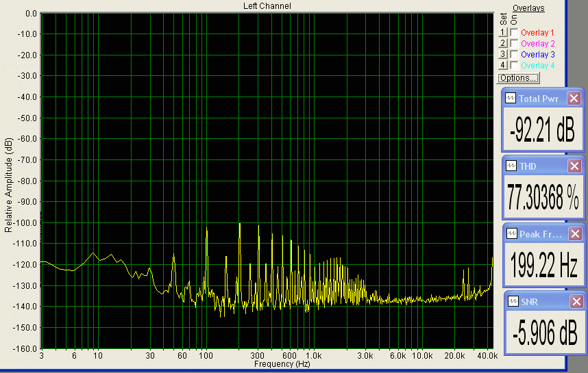Click the Peak Frequency panel waveform icon

[x=511, y=233]
